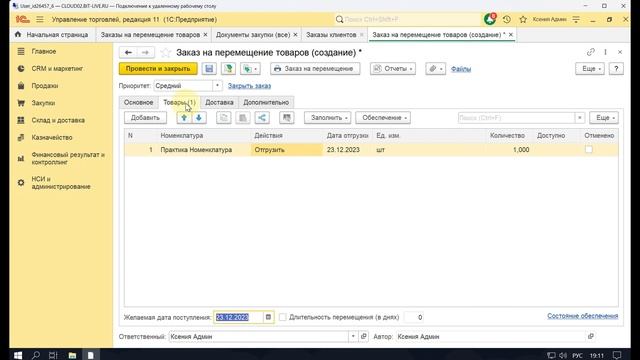Switch to the Основное tab
640x360 pixels.
[x=138, y=102]
